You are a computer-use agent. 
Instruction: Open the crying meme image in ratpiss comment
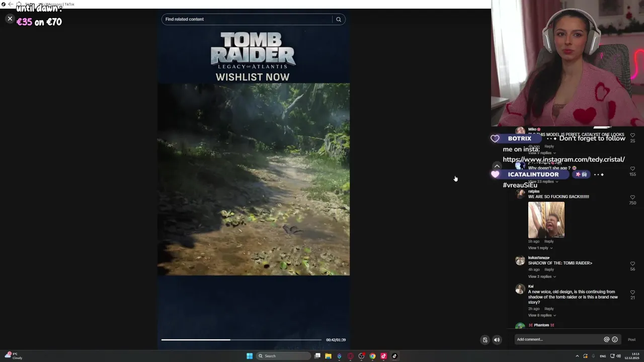pyautogui.click(x=546, y=220)
